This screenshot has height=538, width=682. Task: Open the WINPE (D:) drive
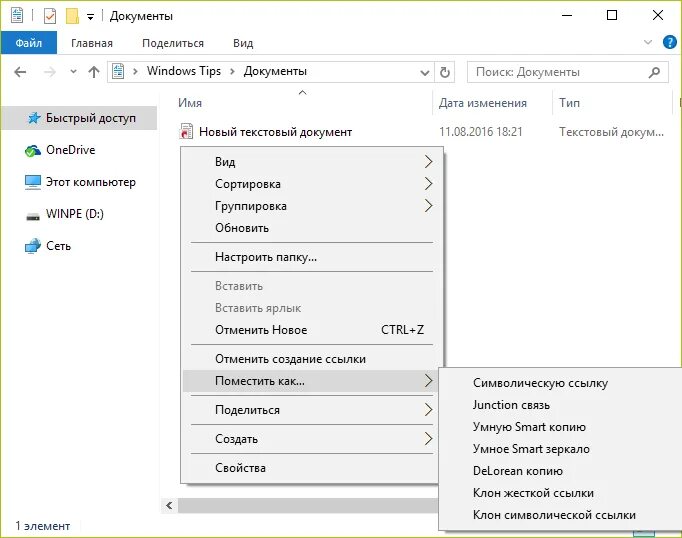pos(74,214)
